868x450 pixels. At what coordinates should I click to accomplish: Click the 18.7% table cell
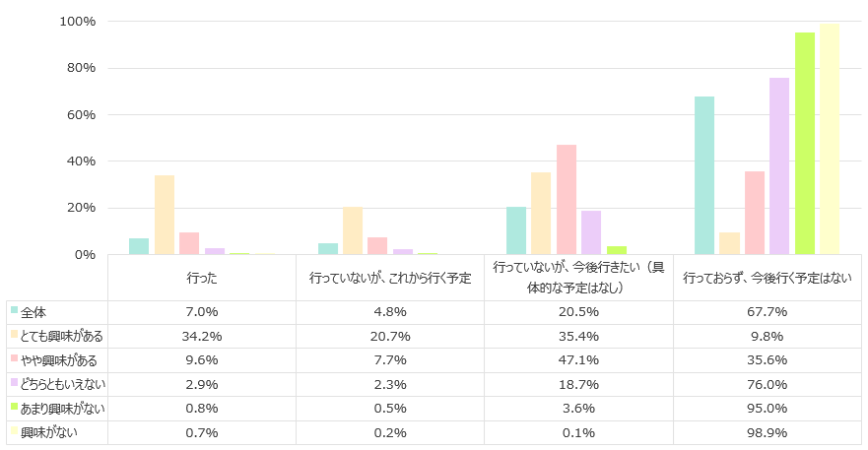pyautogui.click(x=579, y=383)
